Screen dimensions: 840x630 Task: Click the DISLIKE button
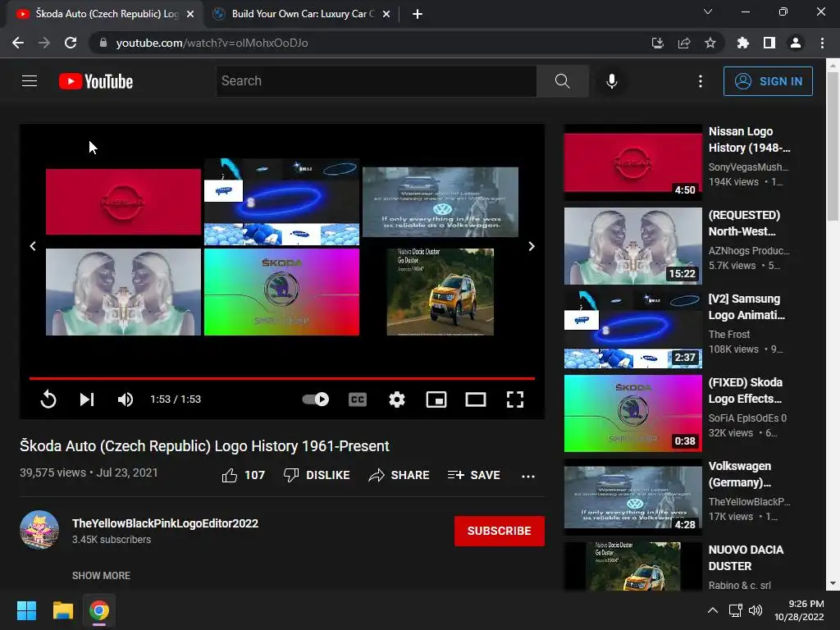pos(317,475)
